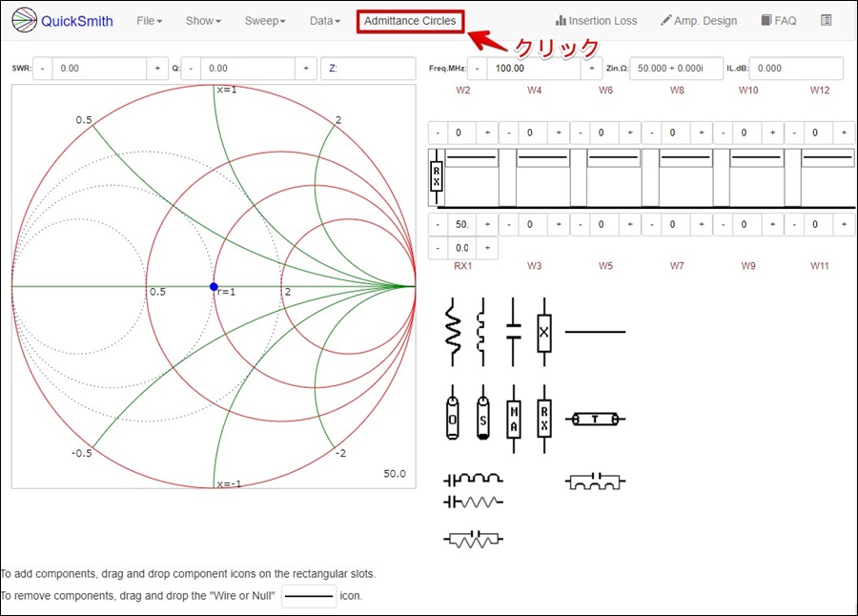Increase the Freq.MHz value
858x616 pixels.
591,69
